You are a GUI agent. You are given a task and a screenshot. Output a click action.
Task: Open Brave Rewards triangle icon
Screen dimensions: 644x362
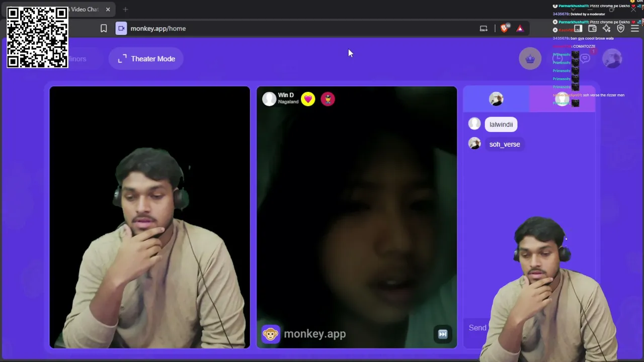[520, 29]
